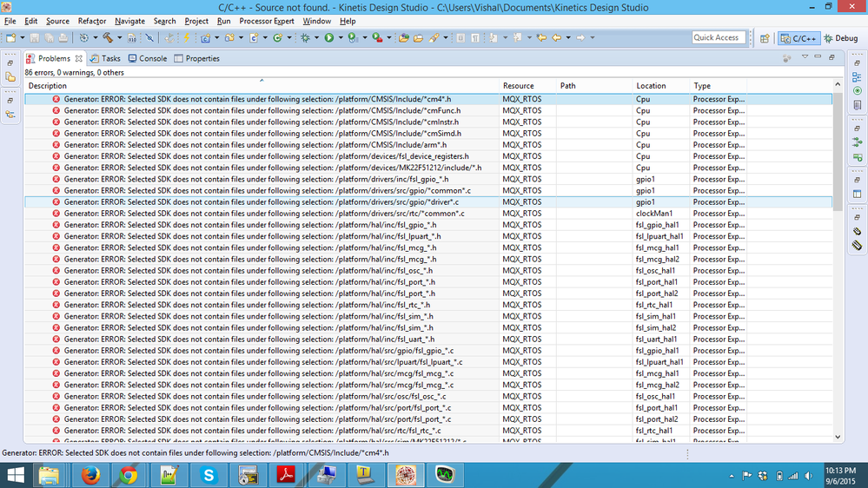Click the green Run play icon
Viewport: 868px width, 488px height.
(328, 37)
